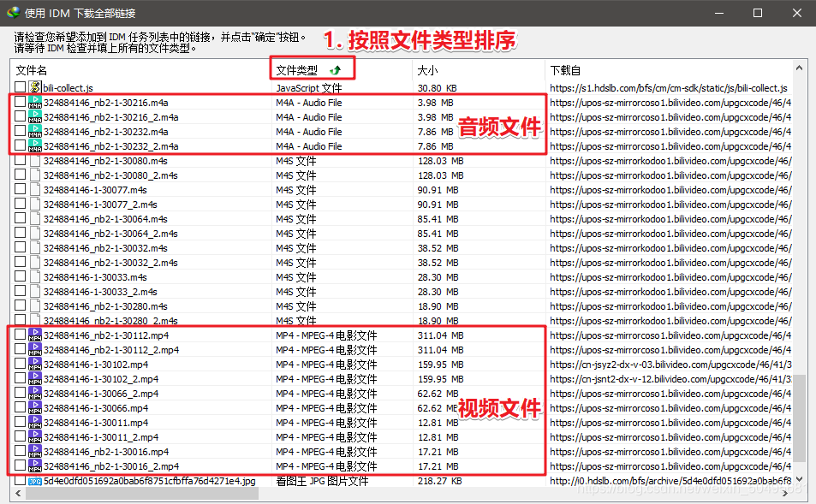The width and height of the screenshot is (816, 504).
Task: Maximize the IDM download links window
Action: click(x=758, y=13)
